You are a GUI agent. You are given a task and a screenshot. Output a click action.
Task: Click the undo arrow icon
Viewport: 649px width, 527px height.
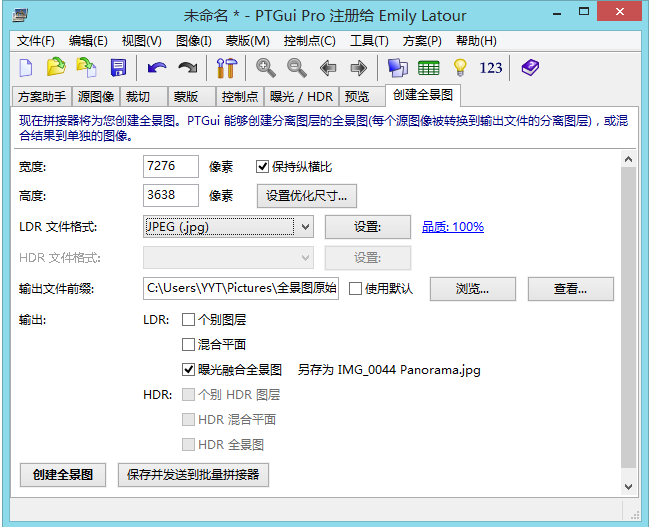click(x=156, y=68)
